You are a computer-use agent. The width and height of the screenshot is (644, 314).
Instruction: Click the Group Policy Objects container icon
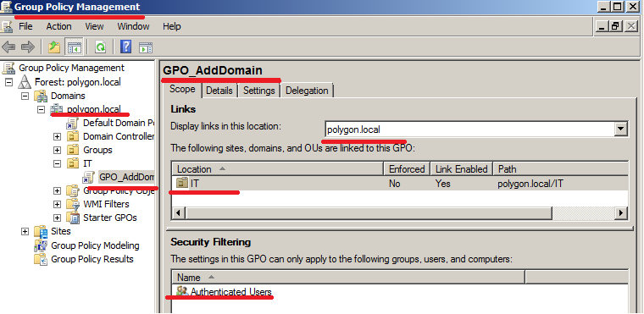[x=73, y=190]
